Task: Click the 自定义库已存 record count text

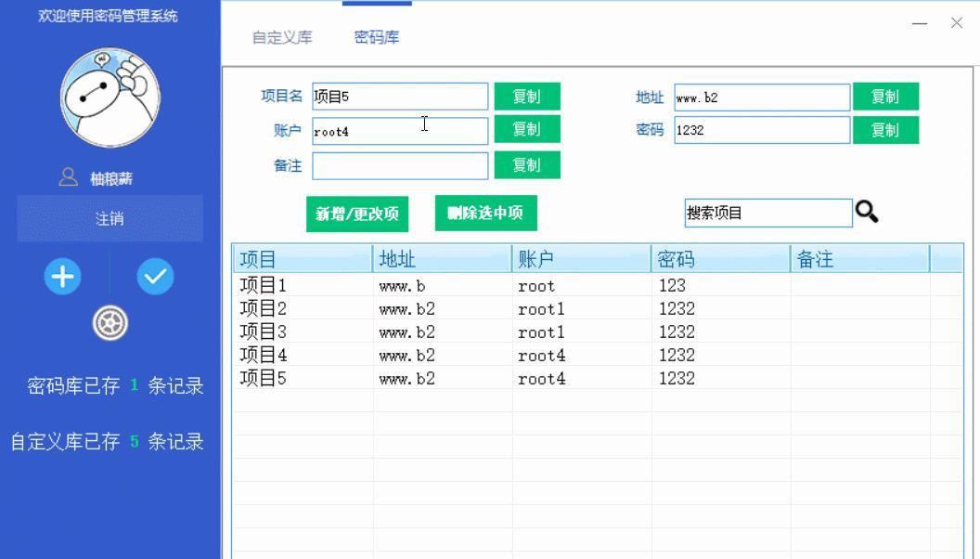Action: pyautogui.click(x=107, y=442)
